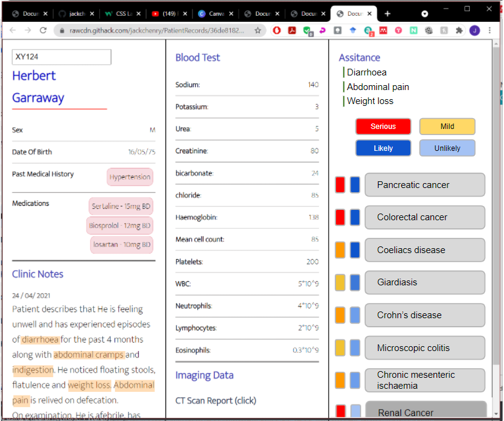Bookmark the page via the star icon
This screenshot has width=504, height=421.
tap(258, 30)
